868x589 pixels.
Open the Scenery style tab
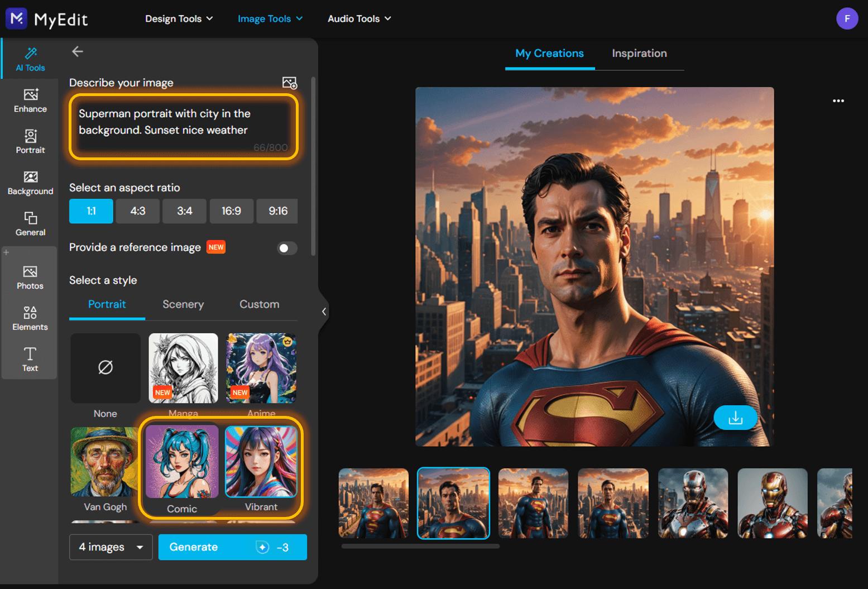183,304
